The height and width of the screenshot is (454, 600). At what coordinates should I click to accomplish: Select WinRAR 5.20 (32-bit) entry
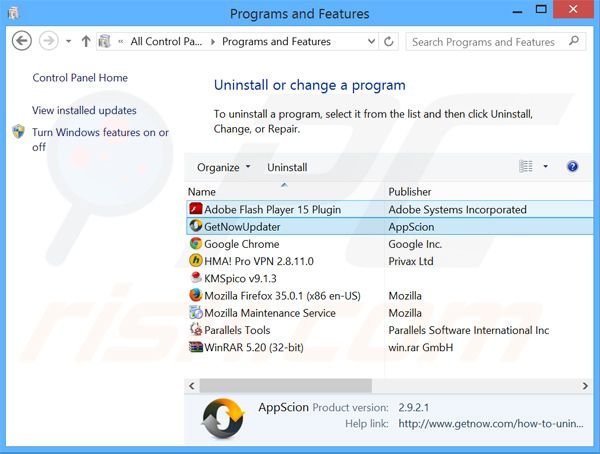(254, 347)
